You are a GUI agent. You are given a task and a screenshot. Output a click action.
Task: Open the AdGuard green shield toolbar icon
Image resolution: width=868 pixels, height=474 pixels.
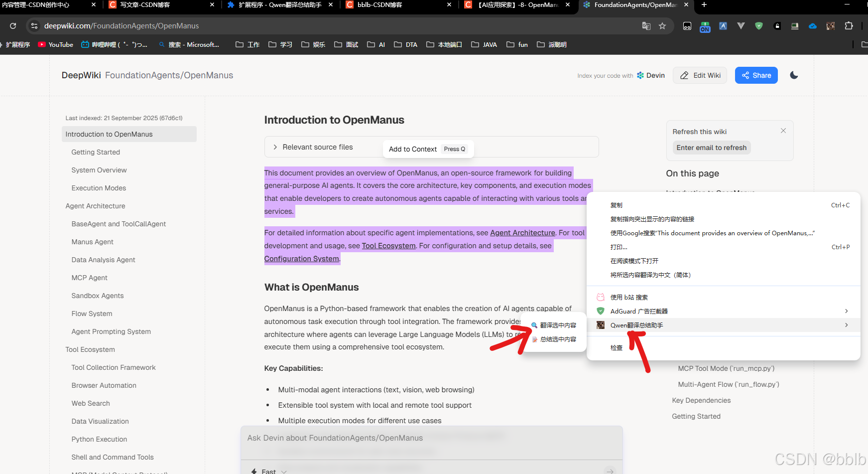759,26
